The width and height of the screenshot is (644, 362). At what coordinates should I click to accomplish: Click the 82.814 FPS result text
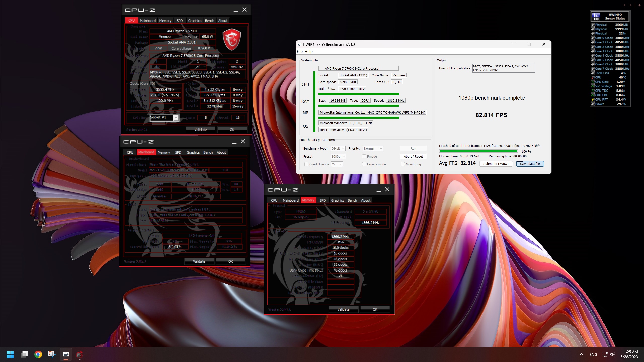pos(491,115)
